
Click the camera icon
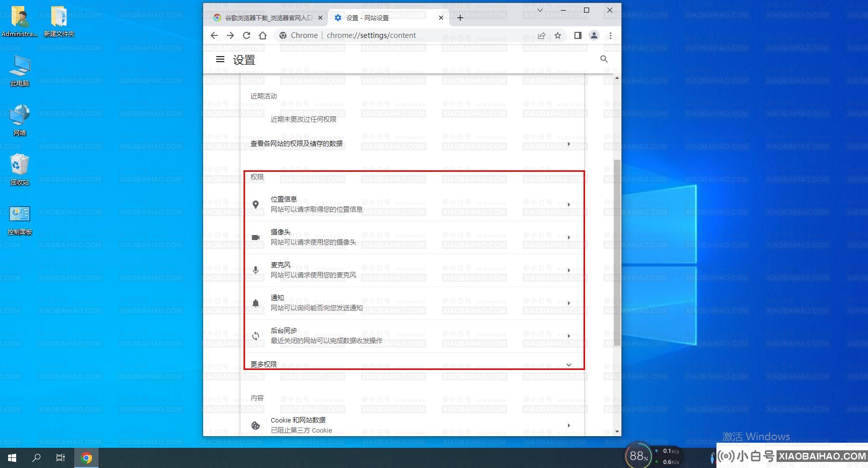coord(256,238)
